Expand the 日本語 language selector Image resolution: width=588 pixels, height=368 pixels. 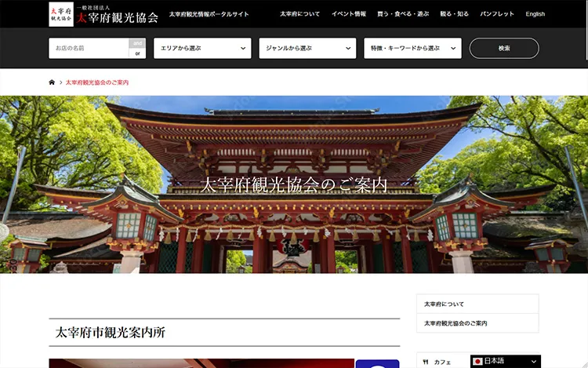click(506, 361)
